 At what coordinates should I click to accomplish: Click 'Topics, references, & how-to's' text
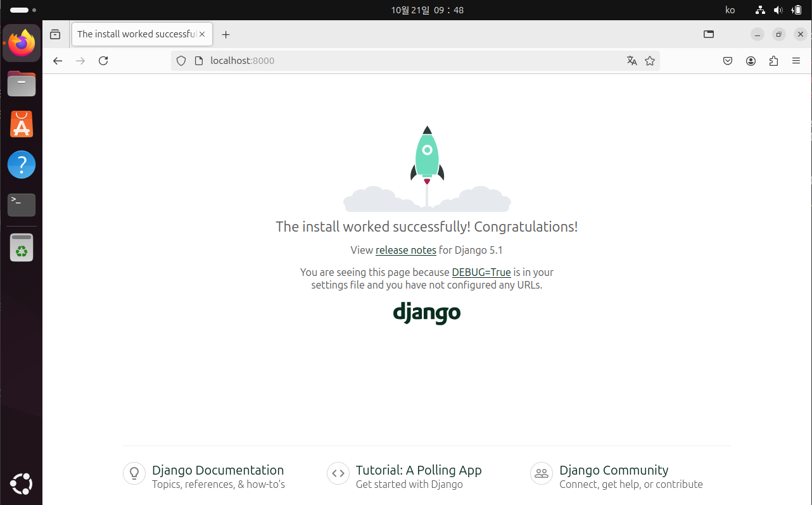pos(219,484)
